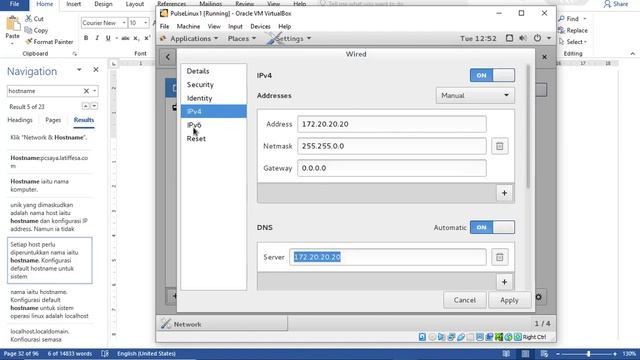Screen dimensions: 640x360
Task: Toggle Italic formatting in Word
Action: point(97,38)
